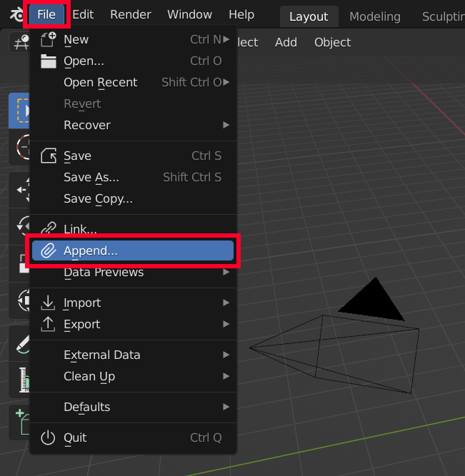Open the Defaults submenu
Image resolution: width=465 pixels, height=476 pixels.
click(87, 407)
